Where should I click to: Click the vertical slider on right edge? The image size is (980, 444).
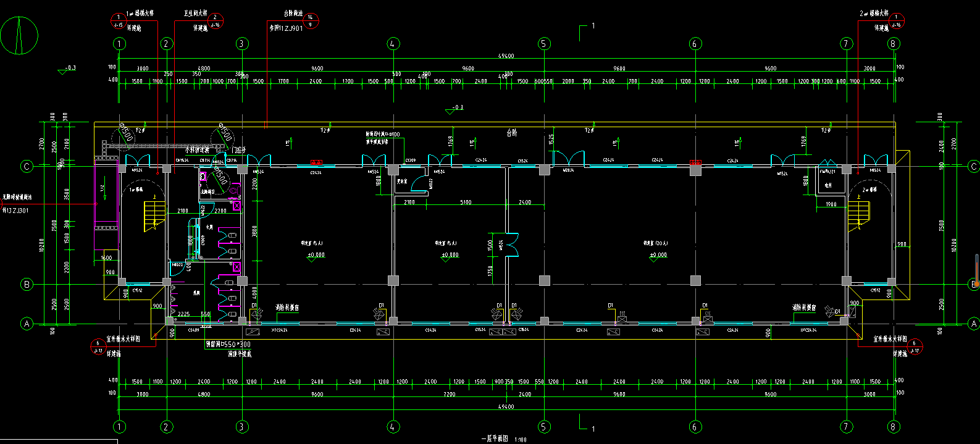(976, 272)
